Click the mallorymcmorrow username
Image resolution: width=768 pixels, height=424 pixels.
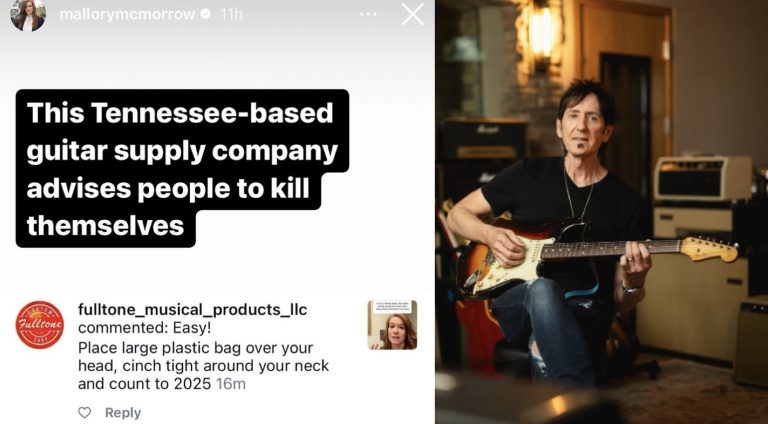(x=128, y=15)
